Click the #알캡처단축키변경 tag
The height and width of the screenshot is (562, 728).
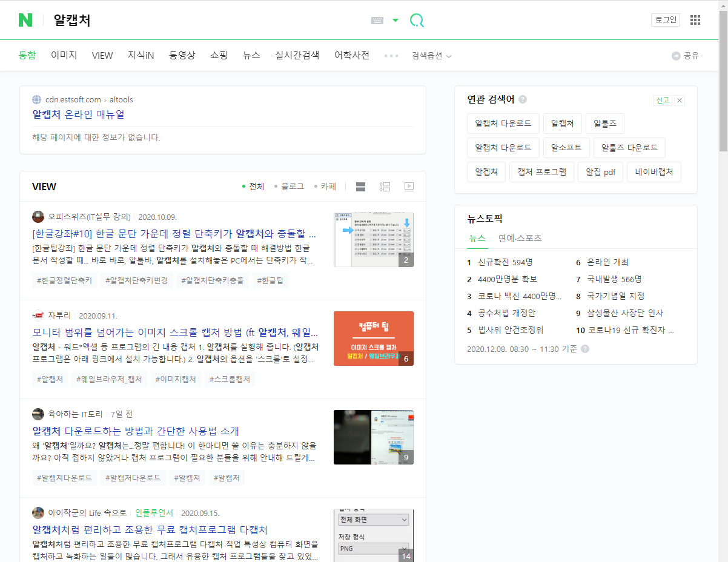click(137, 280)
